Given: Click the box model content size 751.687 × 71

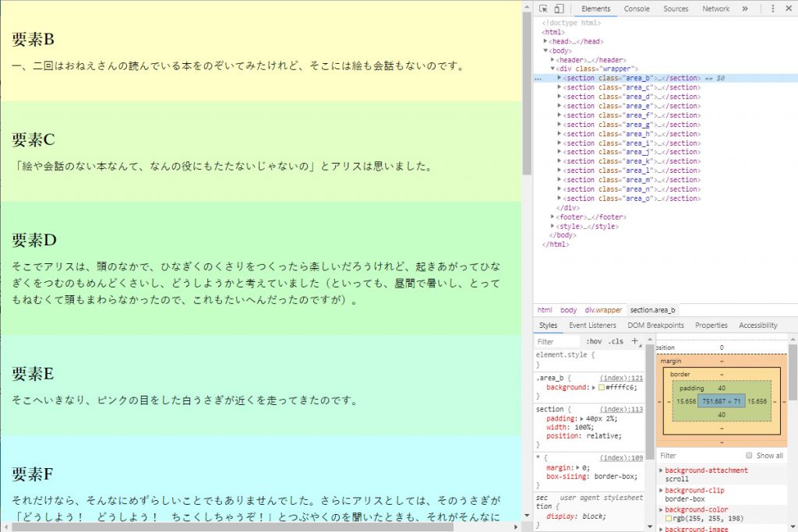Looking at the screenshot, I should tap(721, 401).
